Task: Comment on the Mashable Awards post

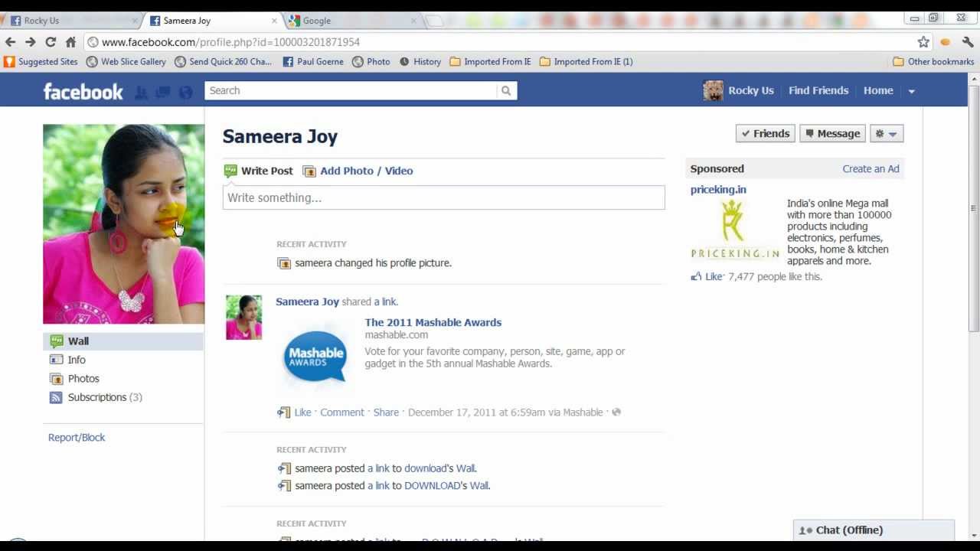Action: point(342,412)
